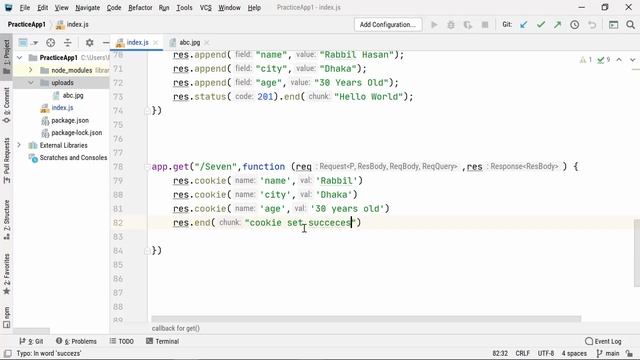Open the Event Log
640x360 pixels.
[x=603, y=342]
